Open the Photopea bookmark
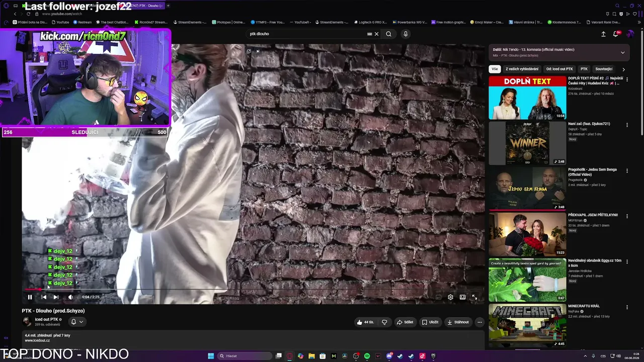The image size is (644, 362). 228,22
